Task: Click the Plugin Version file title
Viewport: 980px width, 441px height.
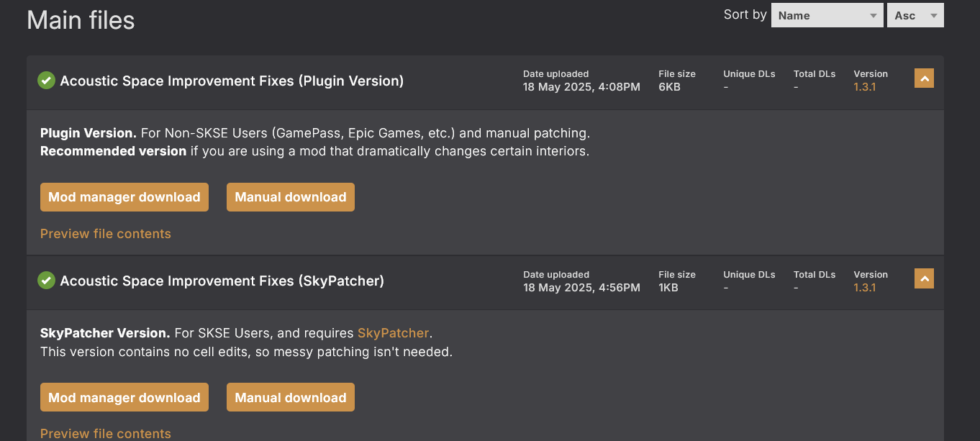Action: click(x=232, y=81)
